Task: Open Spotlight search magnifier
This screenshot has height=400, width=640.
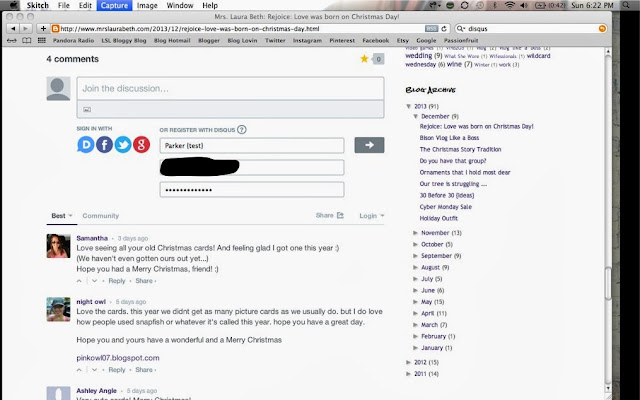Action: [626, 5]
